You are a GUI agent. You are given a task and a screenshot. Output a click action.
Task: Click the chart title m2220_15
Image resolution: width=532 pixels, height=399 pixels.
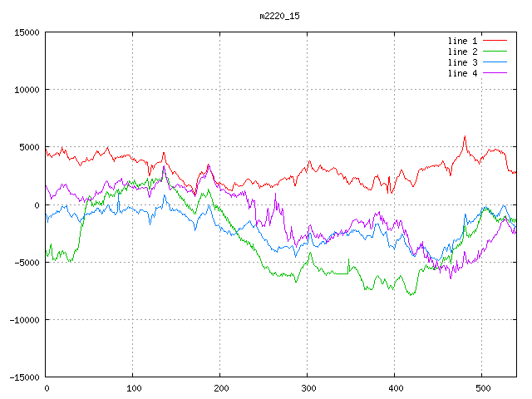point(279,17)
